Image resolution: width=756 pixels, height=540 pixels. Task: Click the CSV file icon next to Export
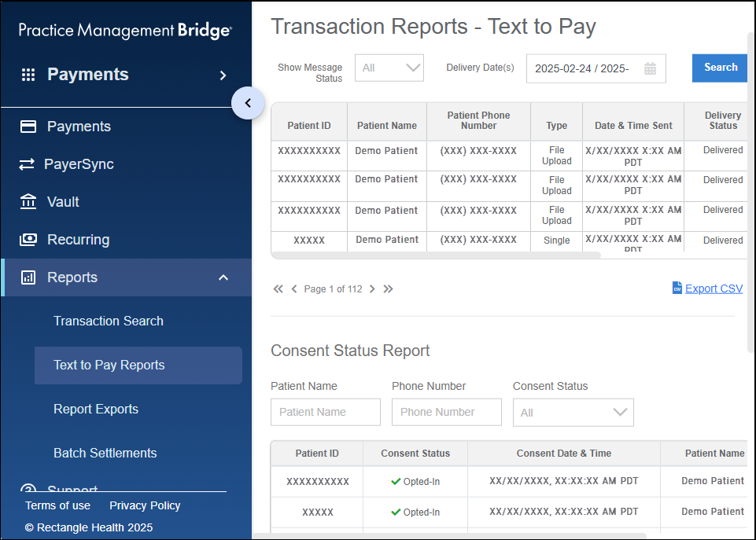tap(677, 288)
